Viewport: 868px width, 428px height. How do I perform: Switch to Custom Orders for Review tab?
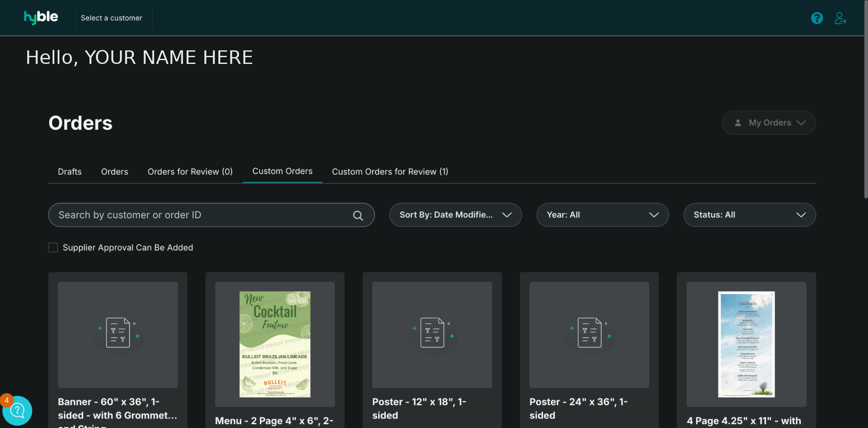click(390, 172)
